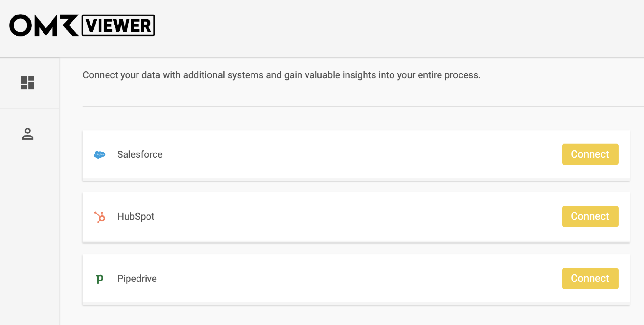This screenshot has height=325, width=644.
Task: Connect the HubSpot integration
Action: pos(590,216)
